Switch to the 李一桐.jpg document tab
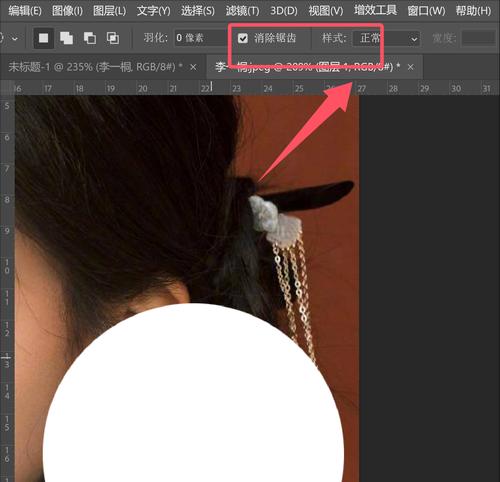500x482 pixels. point(307,67)
